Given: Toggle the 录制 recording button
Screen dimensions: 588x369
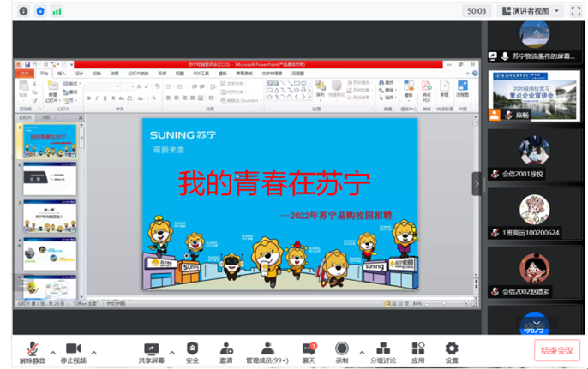Looking at the screenshot, I should 342,350.
